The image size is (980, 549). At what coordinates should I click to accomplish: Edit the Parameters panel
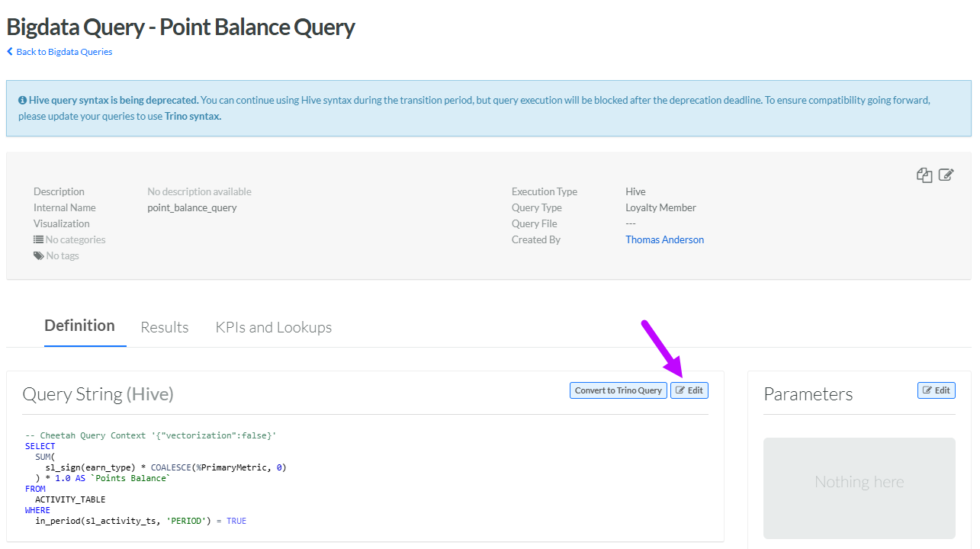pyautogui.click(x=937, y=390)
